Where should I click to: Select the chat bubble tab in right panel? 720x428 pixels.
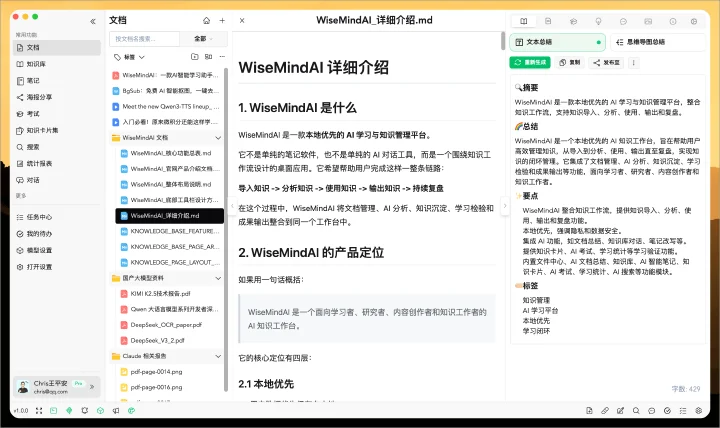623,21
